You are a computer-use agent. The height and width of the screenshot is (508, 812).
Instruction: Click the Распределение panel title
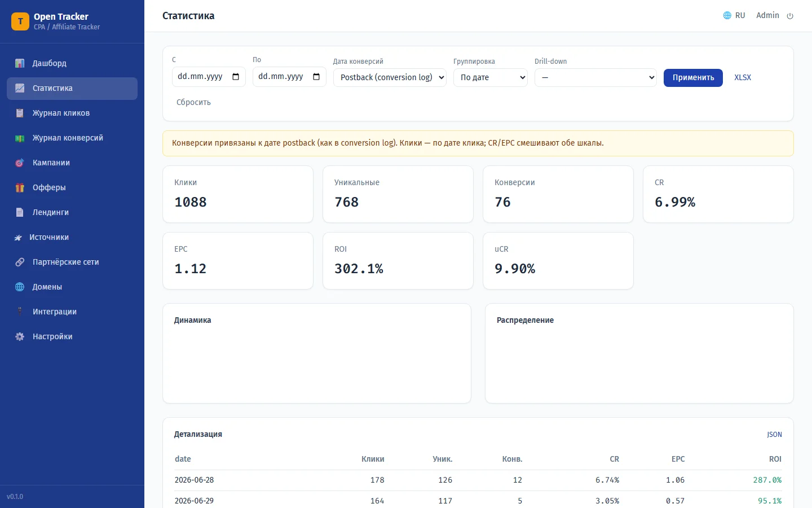[525, 320]
